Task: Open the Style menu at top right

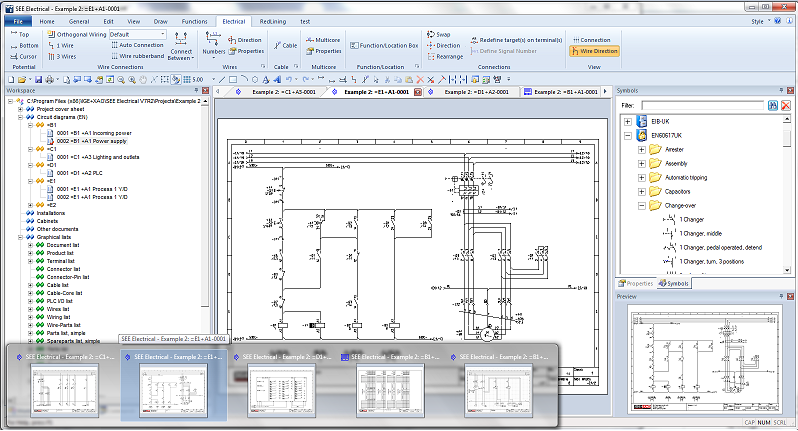Action: [x=760, y=21]
